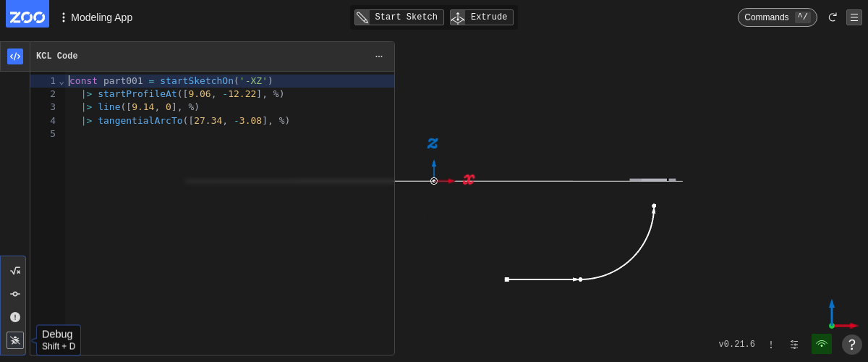The width and height of the screenshot is (868, 362).
Task: Click the Start Sketch button
Action: click(399, 17)
